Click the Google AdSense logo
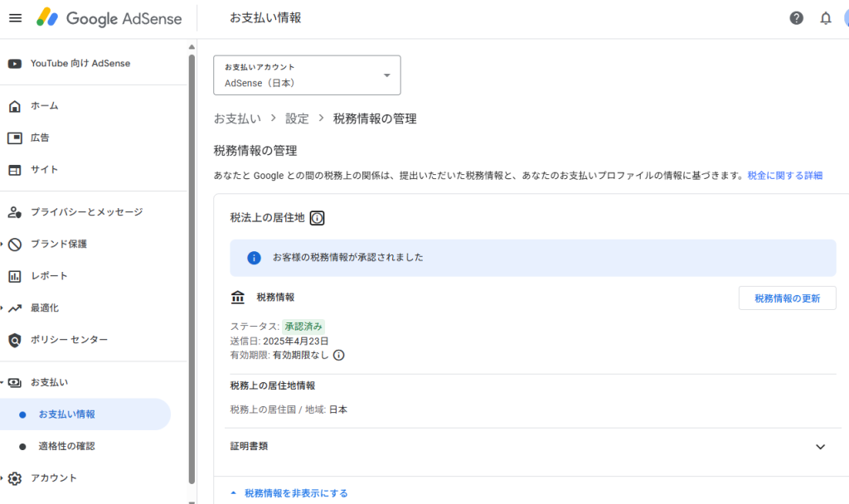This screenshot has width=849, height=504. [109, 18]
